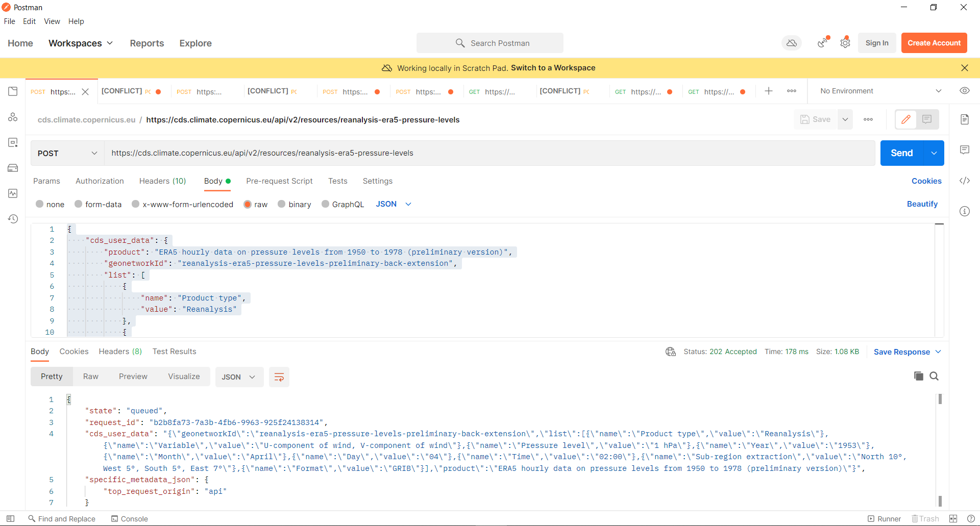Switch to the Authorization tab
980x526 pixels.
[100, 181]
